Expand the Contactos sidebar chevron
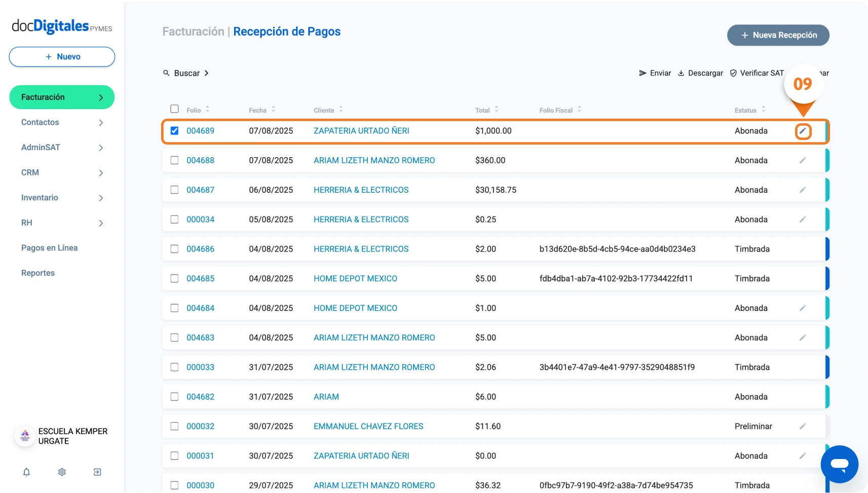 tap(101, 123)
